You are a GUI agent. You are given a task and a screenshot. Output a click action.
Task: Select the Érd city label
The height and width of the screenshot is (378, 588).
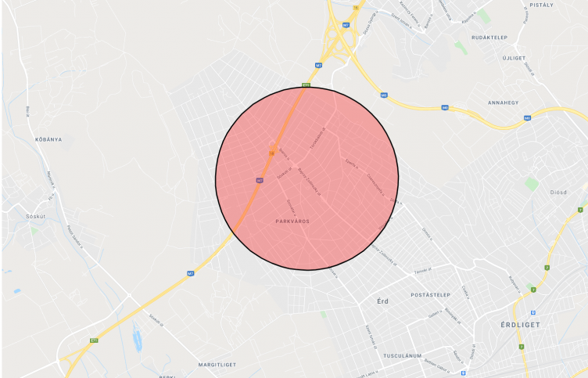pyautogui.click(x=383, y=301)
